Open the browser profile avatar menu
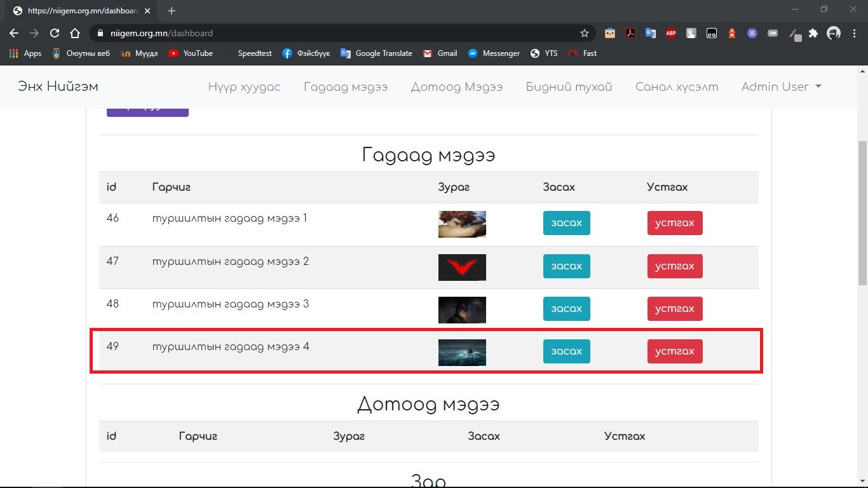868x488 pixels. [833, 33]
